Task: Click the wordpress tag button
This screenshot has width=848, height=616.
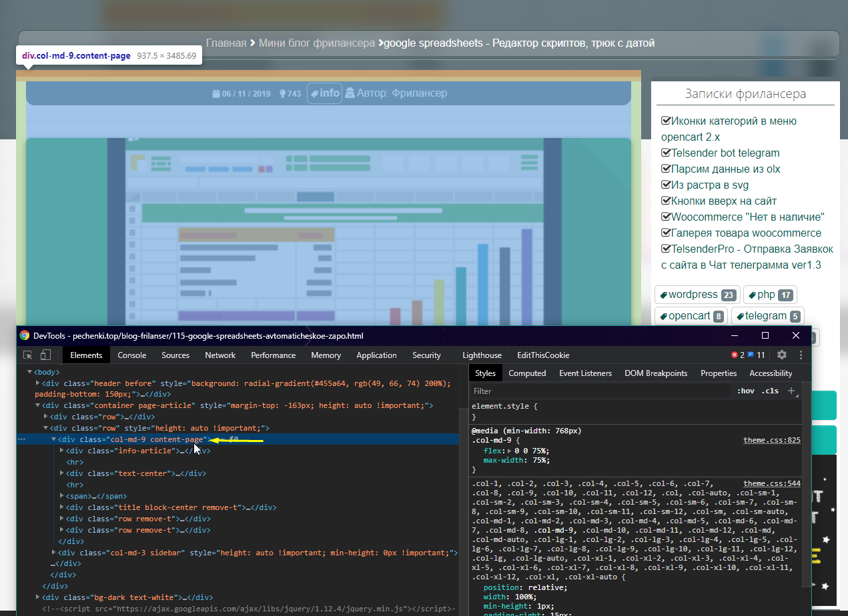Action: pos(698,295)
